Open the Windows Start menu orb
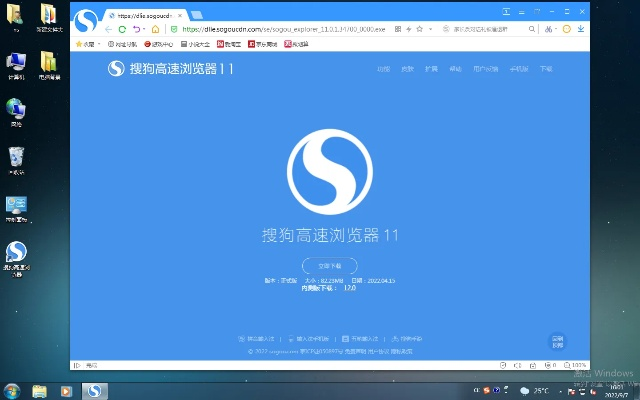 coord(12,390)
